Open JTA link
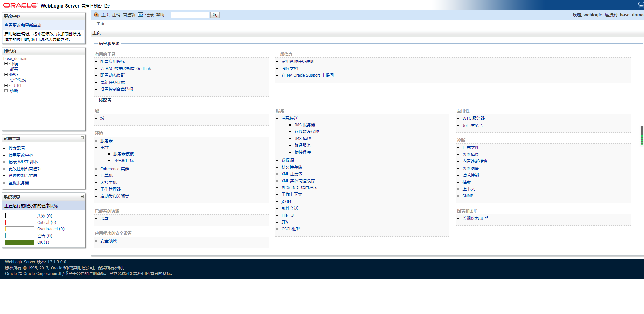This screenshot has width=644, height=314. point(285,222)
